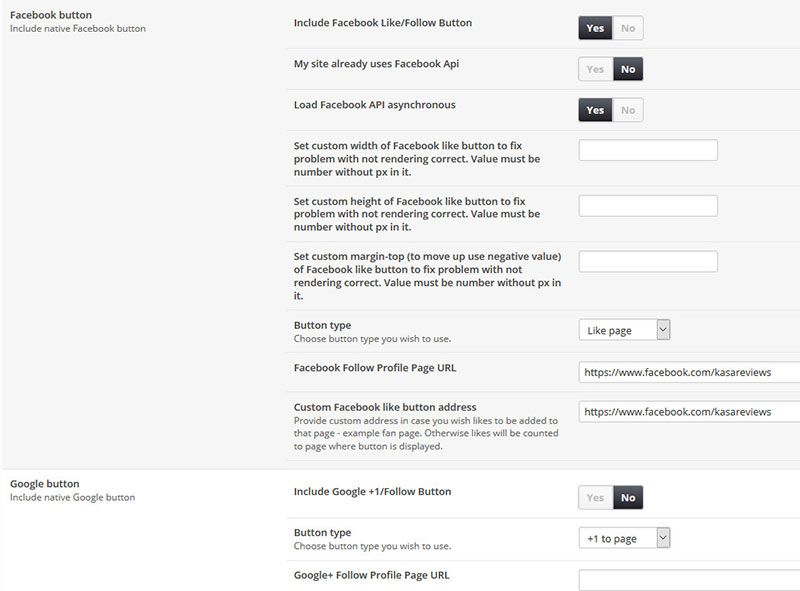Set Include Facebook Like/Follow Button to Yes
800x591 pixels.
point(595,28)
